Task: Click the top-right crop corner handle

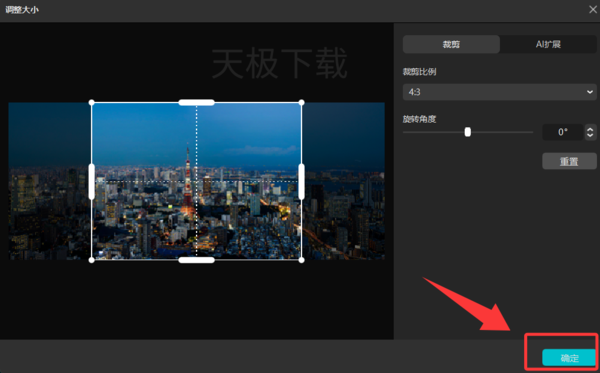Action: (x=302, y=103)
